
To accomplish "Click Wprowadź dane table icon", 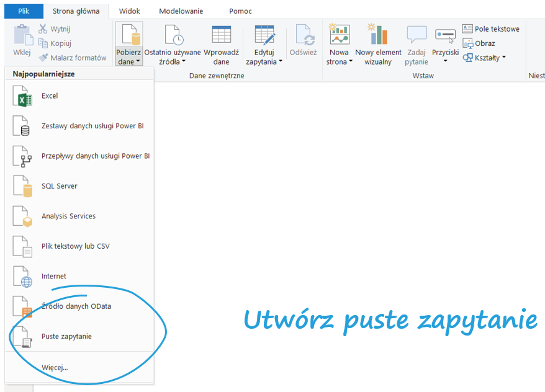I will (x=221, y=35).
